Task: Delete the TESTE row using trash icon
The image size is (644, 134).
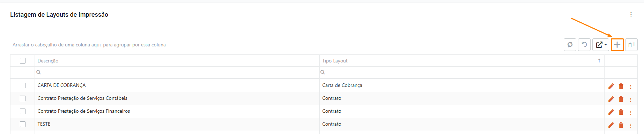Action: point(621,125)
